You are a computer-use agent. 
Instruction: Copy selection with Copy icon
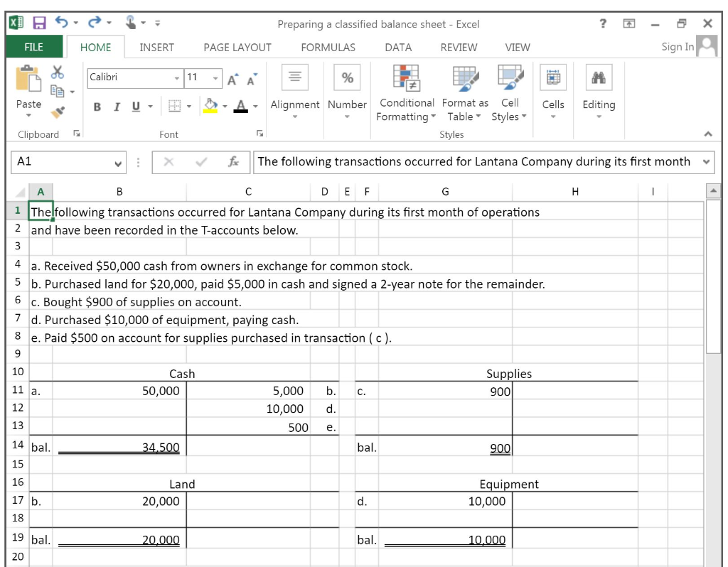pos(57,92)
